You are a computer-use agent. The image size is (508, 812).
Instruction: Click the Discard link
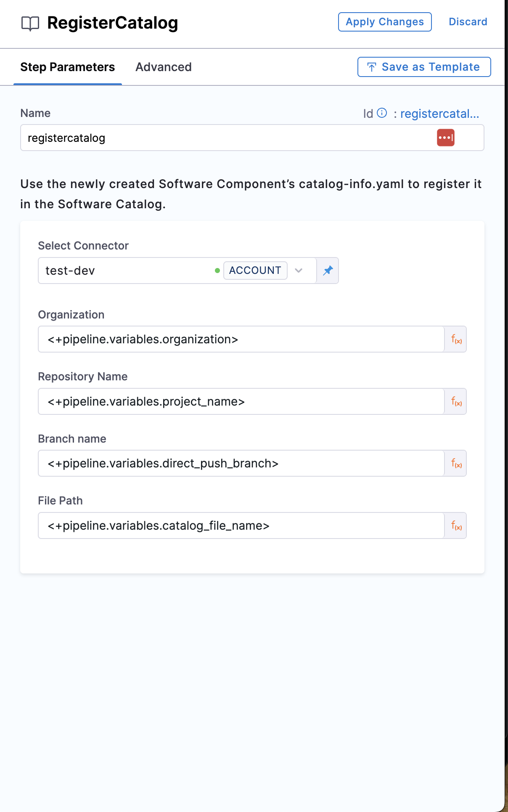(468, 22)
